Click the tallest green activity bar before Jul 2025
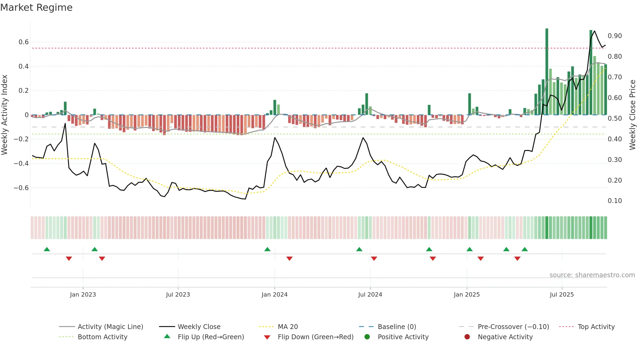Image resolution: width=644 pixels, height=362 pixels. pos(547,72)
